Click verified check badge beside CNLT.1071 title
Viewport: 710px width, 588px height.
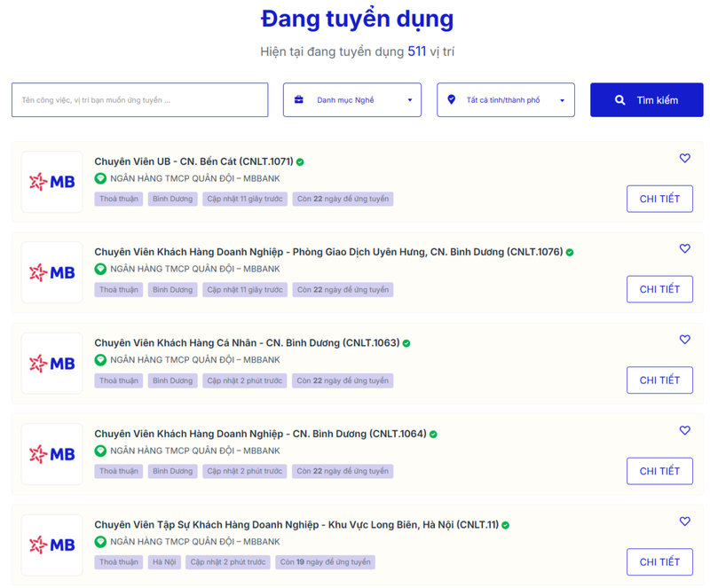[x=300, y=162]
